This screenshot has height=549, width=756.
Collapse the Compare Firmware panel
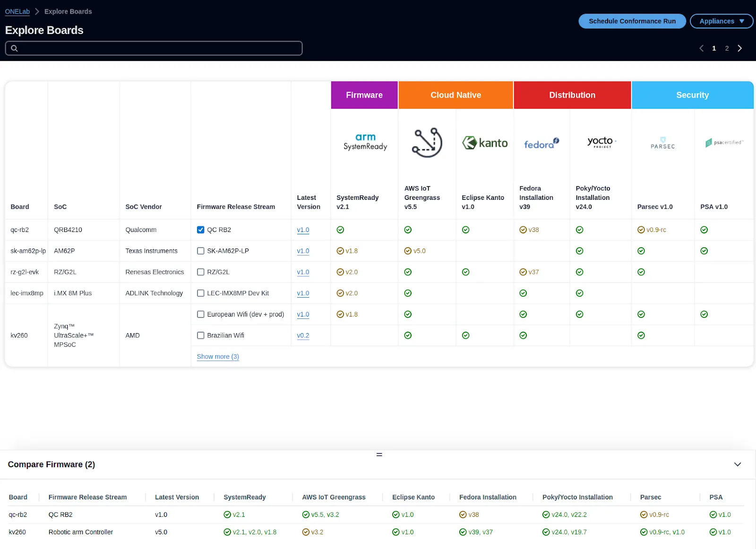pos(737,464)
